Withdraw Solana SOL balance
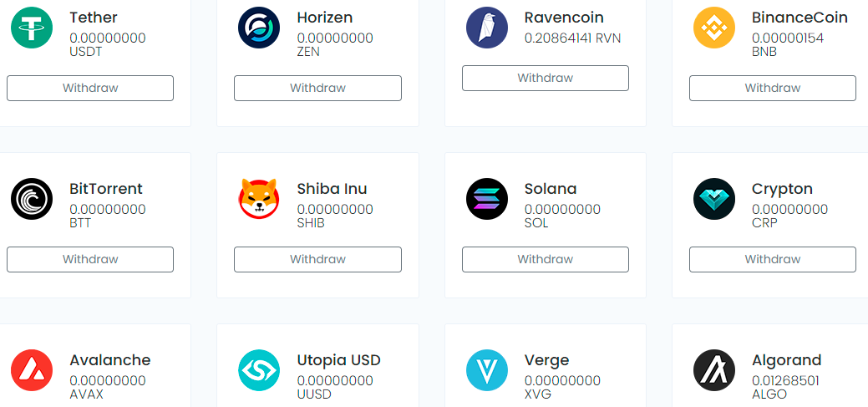 coord(546,259)
